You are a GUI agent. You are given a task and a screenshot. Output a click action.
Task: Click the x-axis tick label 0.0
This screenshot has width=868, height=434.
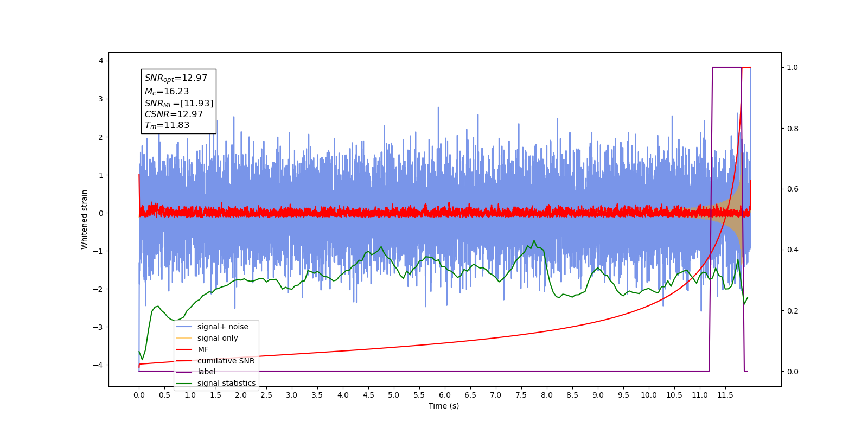pyautogui.click(x=139, y=395)
